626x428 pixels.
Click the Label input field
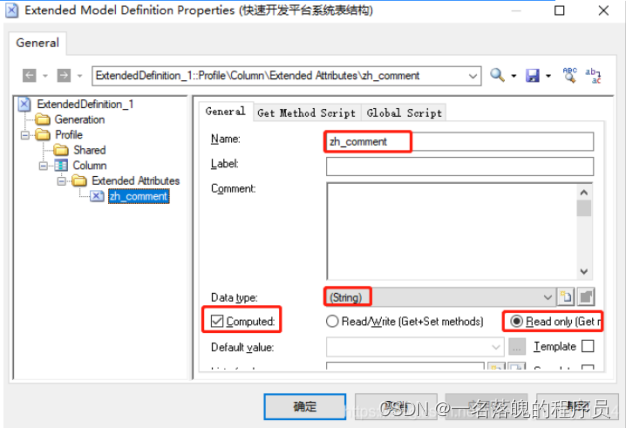[460, 166]
